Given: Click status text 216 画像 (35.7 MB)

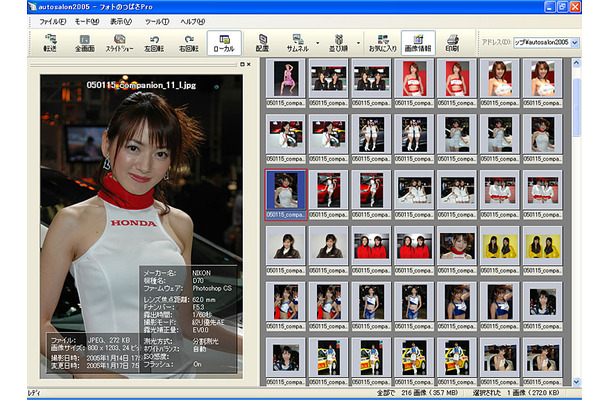Looking at the screenshot, I should [429, 393].
